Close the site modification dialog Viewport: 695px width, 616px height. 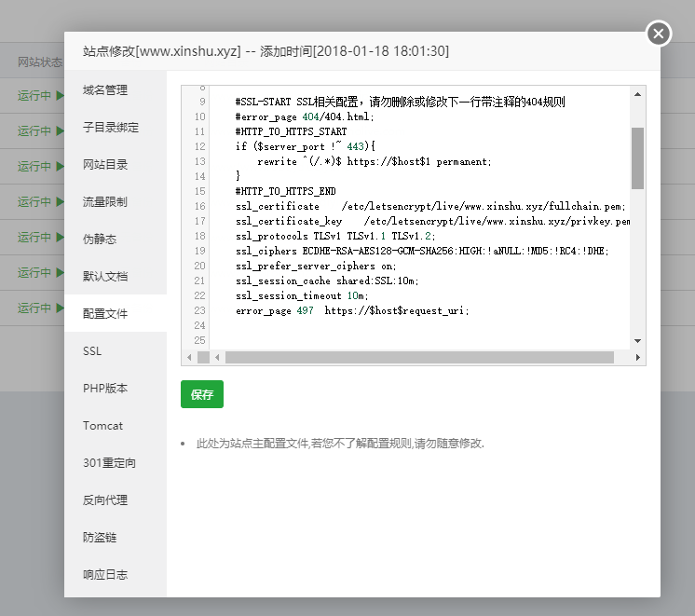point(659,34)
